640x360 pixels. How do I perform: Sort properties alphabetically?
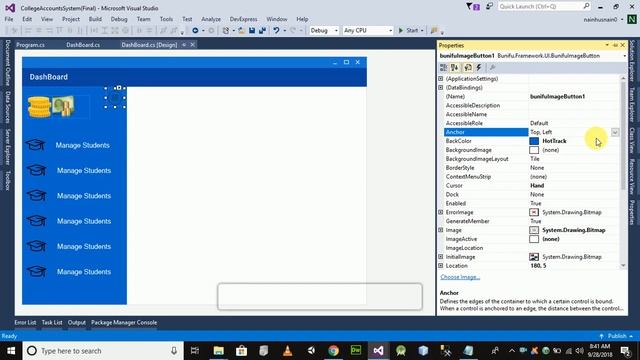point(455,68)
